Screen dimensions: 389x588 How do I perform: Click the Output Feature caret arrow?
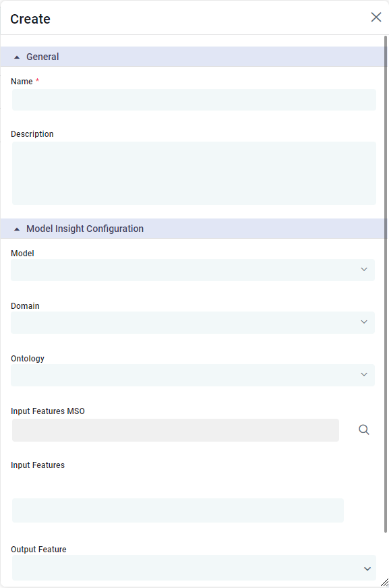367,569
